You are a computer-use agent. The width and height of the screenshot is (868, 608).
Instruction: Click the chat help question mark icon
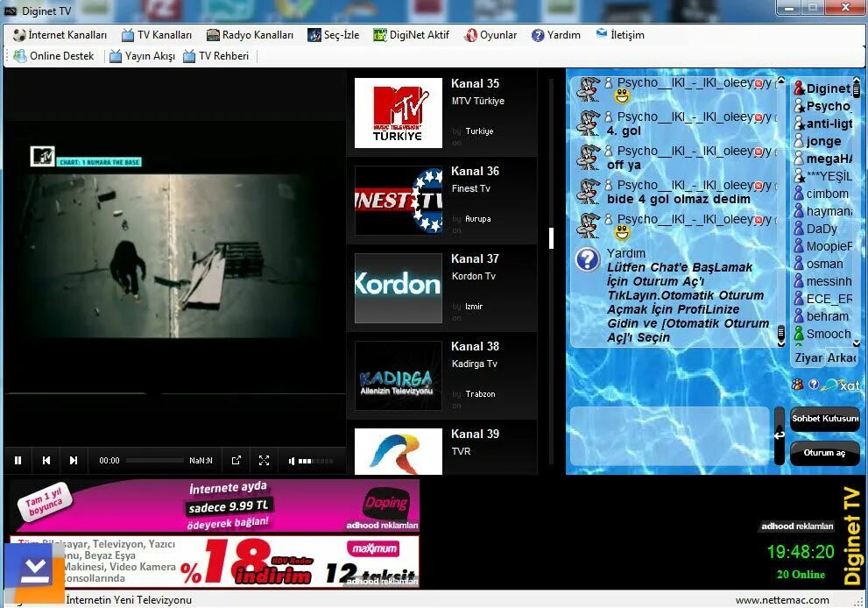588,259
